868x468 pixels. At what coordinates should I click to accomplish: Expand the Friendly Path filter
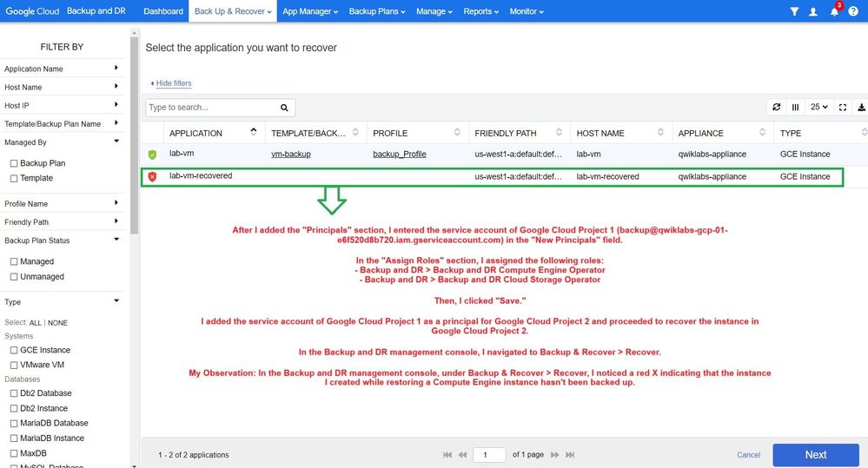[116, 221]
